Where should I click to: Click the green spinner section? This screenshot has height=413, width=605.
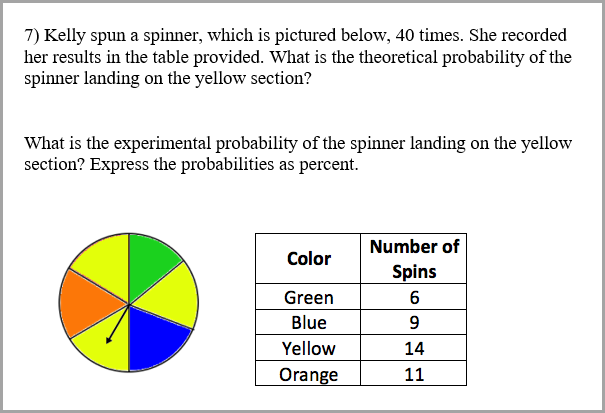coord(150,264)
